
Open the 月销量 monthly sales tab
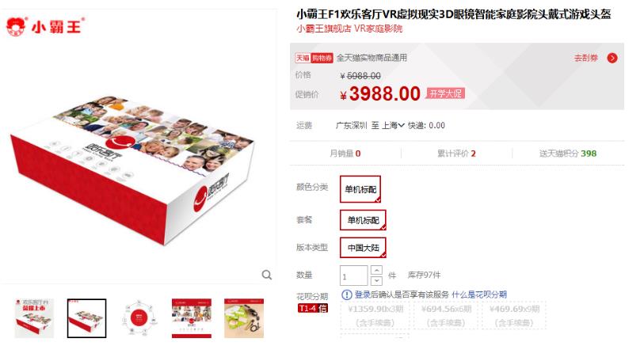point(345,154)
